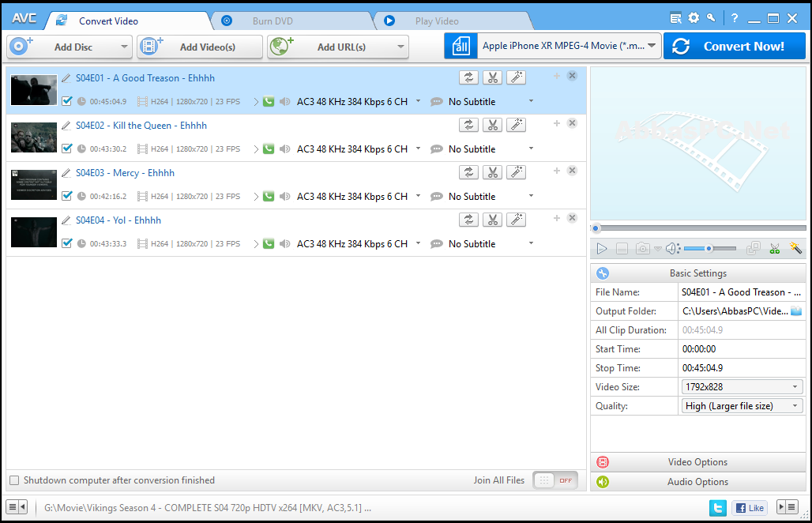This screenshot has height=523, width=812.
Task: Open the output profile dropdown Apple iPhone XR
Action: click(569, 46)
